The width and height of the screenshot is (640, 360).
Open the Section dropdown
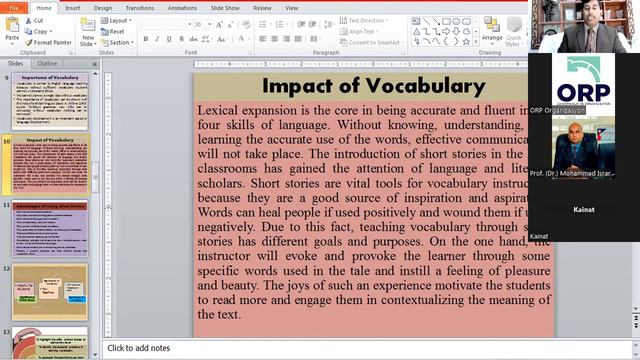[x=118, y=42]
